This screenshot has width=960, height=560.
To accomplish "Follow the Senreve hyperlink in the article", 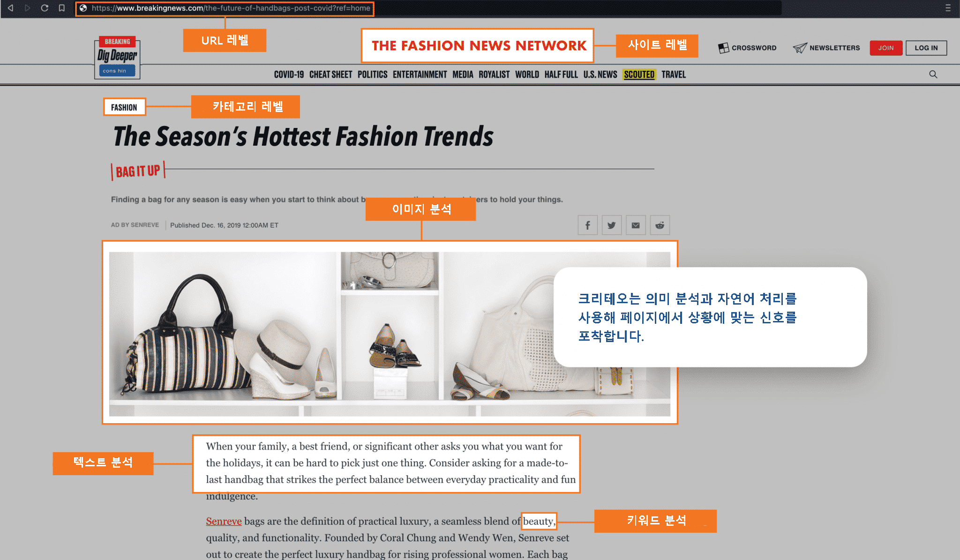I will tap(224, 522).
